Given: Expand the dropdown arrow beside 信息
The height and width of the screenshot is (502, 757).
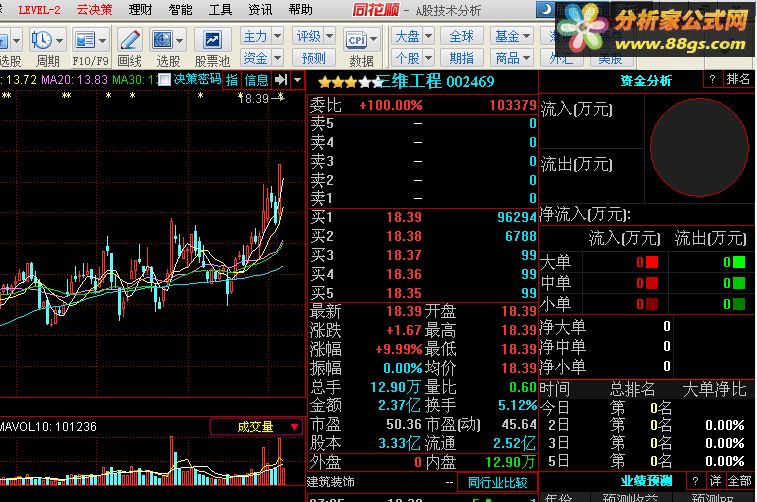Looking at the screenshot, I should tap(298, 80).
